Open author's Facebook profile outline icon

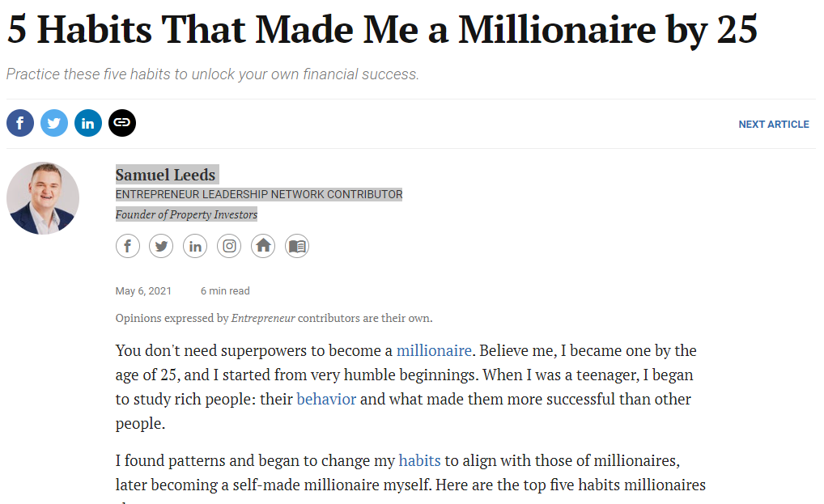[128, 246]
